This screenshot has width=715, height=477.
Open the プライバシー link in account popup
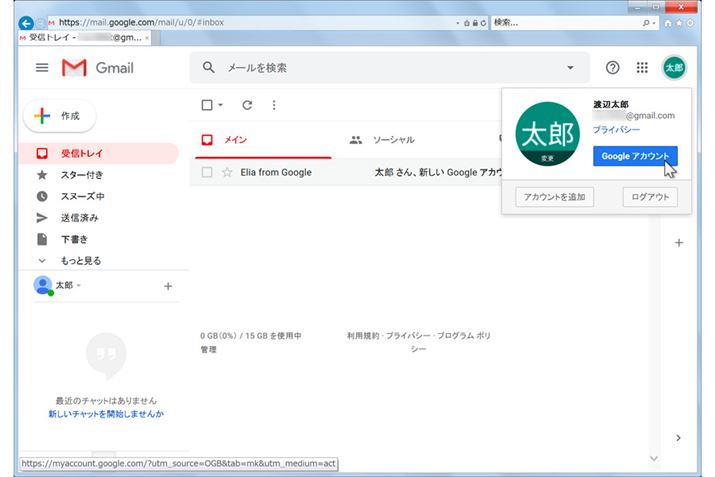point(616,130)
